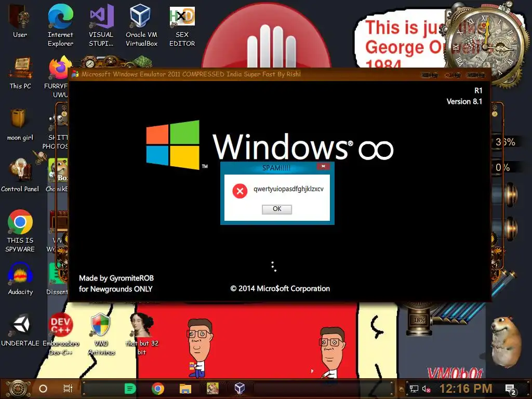Open the UNDERTALE Unity icon
Screen dimensions: 532x399
click(20, 331)
